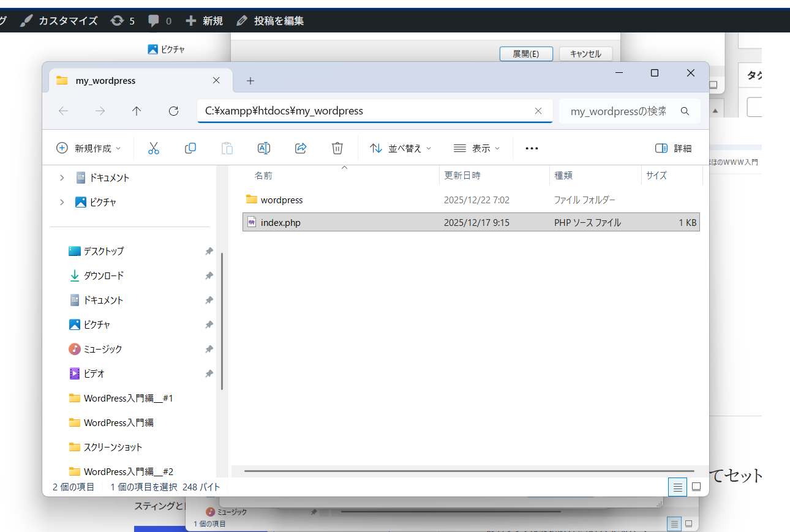
Task: Open 投稿を編集 in WordPress admin bar
Action: click(x=271, y=21)
